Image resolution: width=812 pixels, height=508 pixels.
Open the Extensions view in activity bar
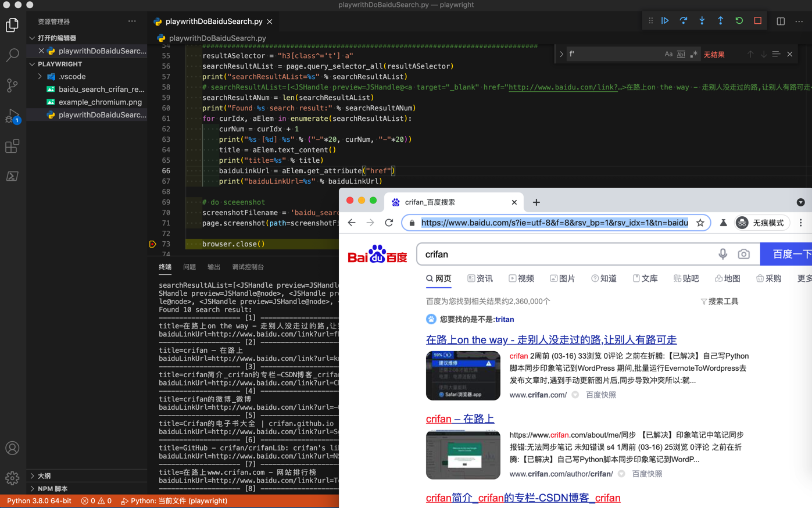tap(12, 146)
